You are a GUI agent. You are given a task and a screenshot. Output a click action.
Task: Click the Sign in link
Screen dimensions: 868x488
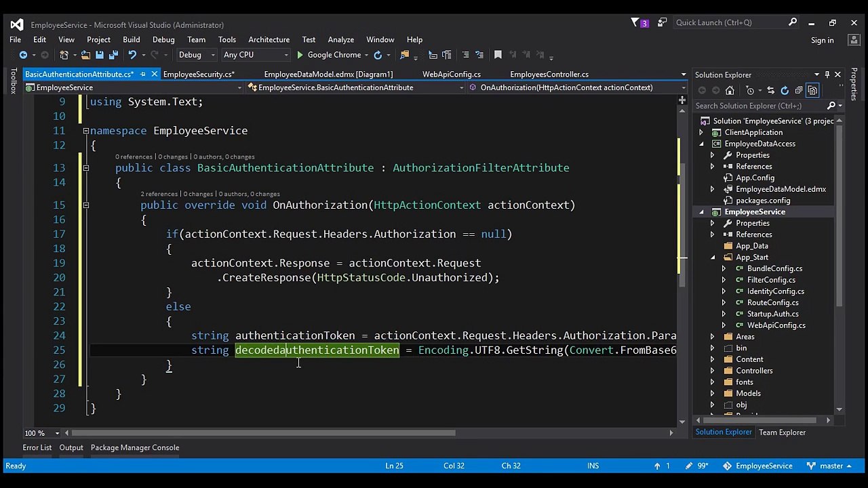click(822, 41)
